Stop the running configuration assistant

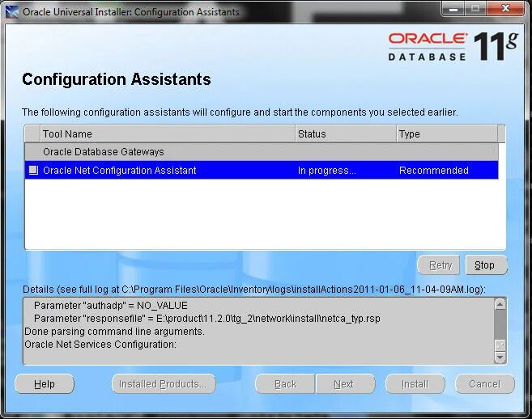(x=486, y=265)
